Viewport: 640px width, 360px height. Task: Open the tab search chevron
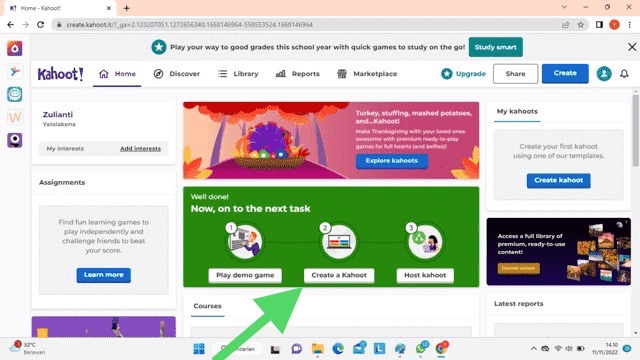(x=564, y=7)
